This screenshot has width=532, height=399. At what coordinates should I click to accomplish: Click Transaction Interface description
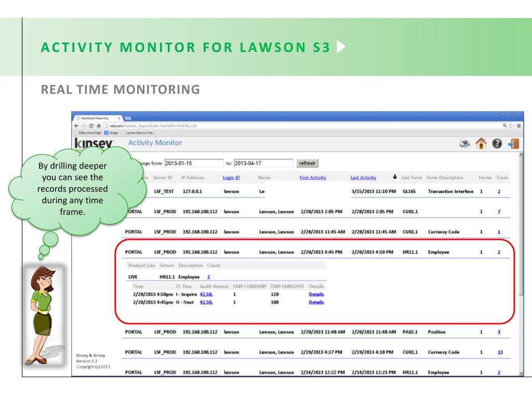(450, 191)
